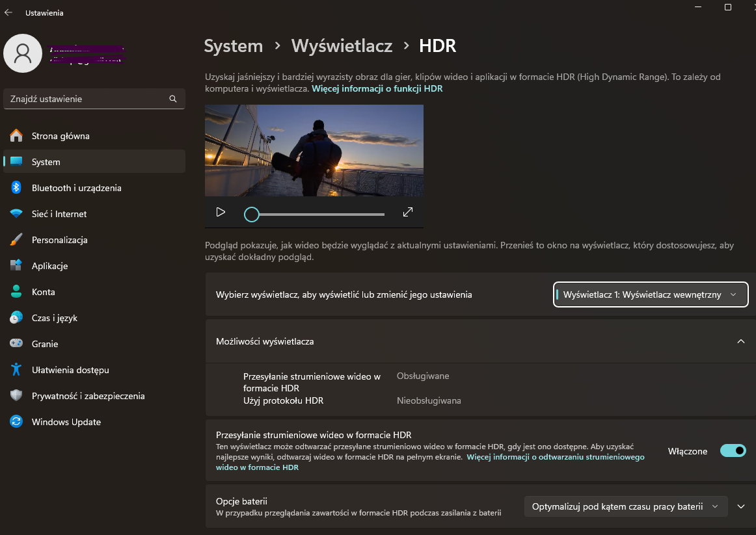Open the Więcej informacji o funkcji HDR link
The width and height of the screenshot is (756, 535).
click(377, 88)
